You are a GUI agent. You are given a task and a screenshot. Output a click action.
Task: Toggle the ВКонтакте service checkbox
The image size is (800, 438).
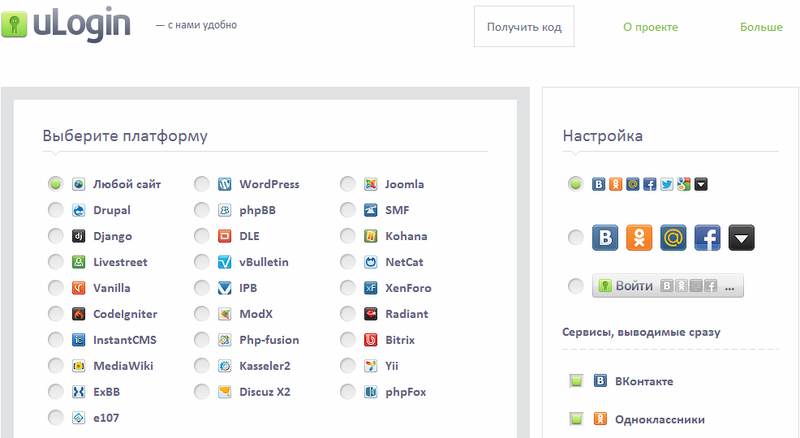[x=575, y=381]
